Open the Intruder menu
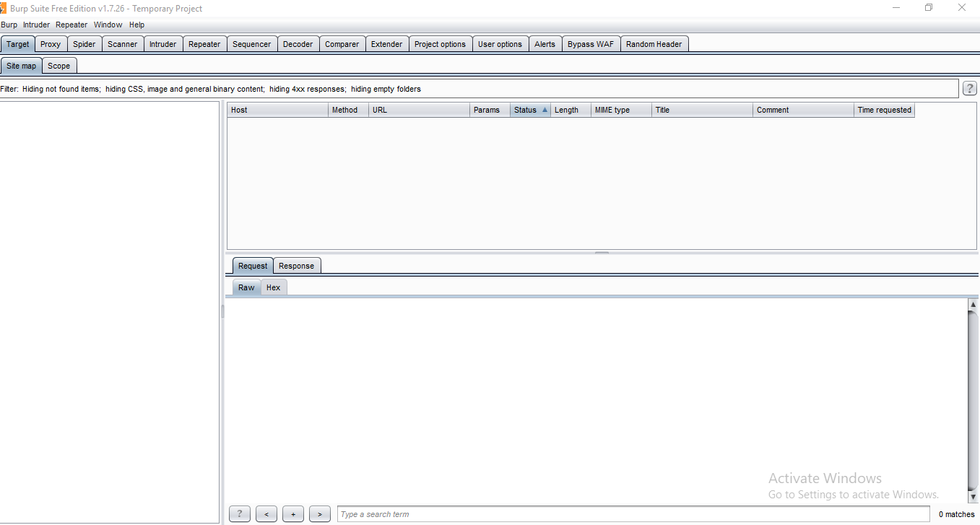Screen dimensions: 980x525 [36, 25]
